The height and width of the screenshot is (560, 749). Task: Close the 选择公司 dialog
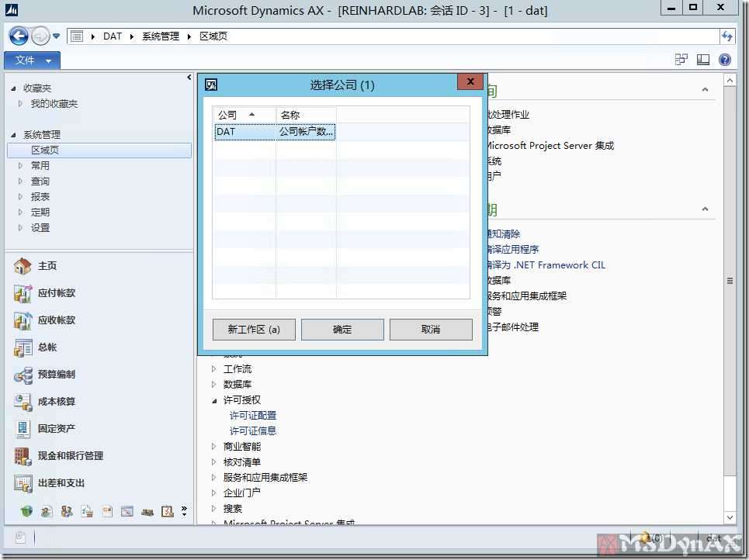(470, 81)
